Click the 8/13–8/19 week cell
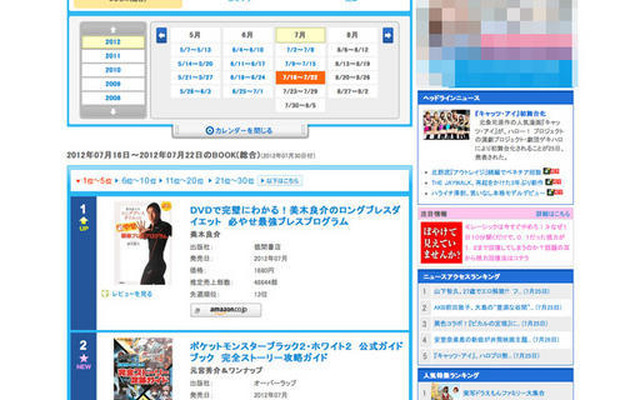 pyautogui.click(x=353, y=64)
